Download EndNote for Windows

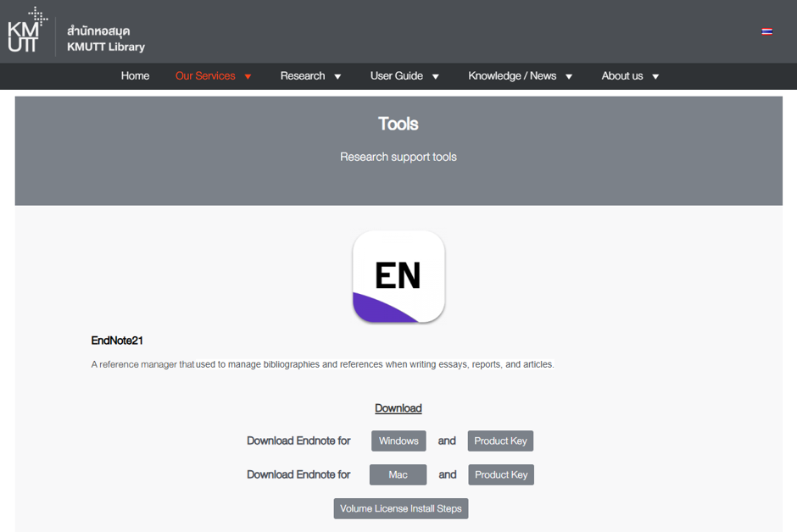click(398, 441)
